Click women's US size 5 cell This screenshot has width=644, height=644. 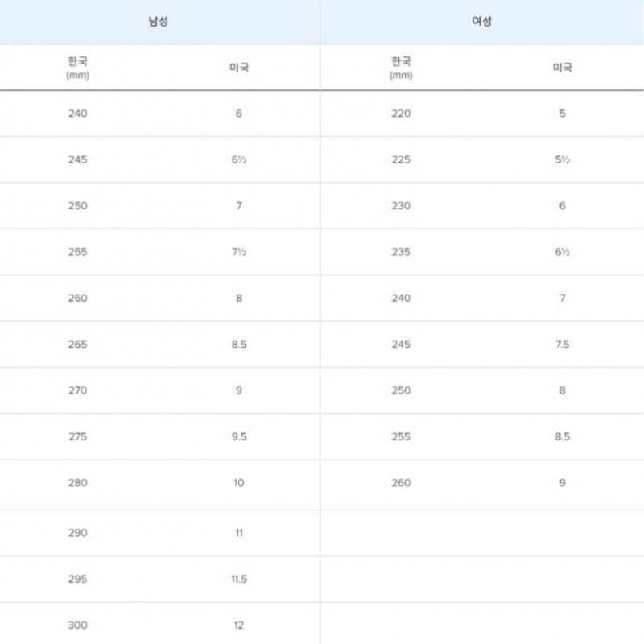coord(562,114)
